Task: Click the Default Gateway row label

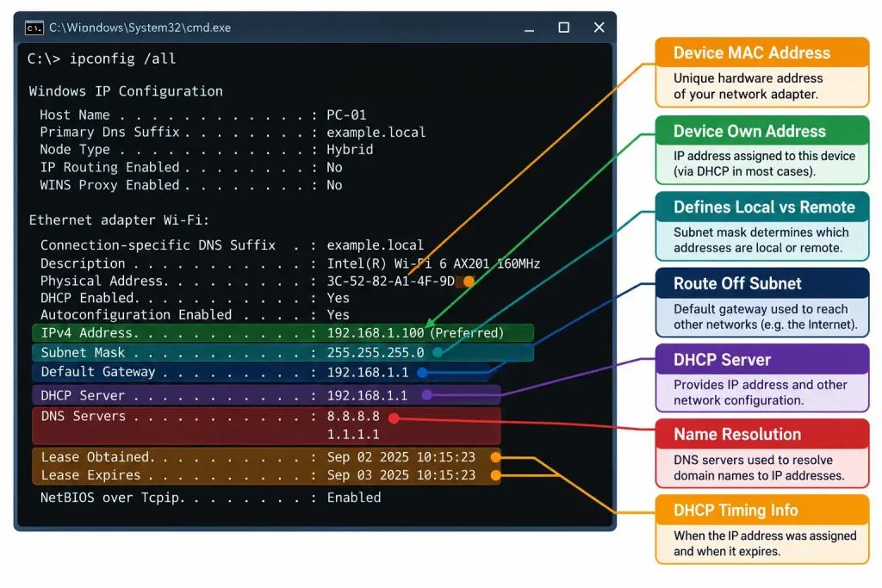Action: pyautogui.click(x=98, y=372)
